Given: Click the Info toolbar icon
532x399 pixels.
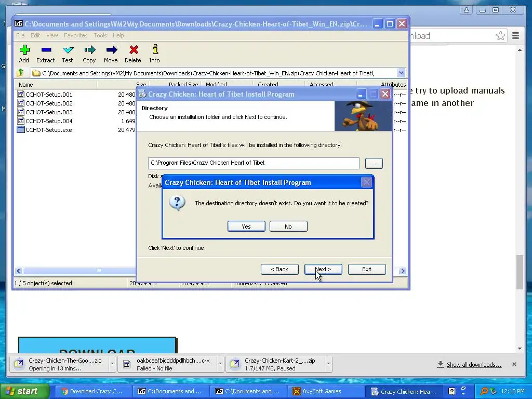Looking at the screenshot, I should [155, 54].
